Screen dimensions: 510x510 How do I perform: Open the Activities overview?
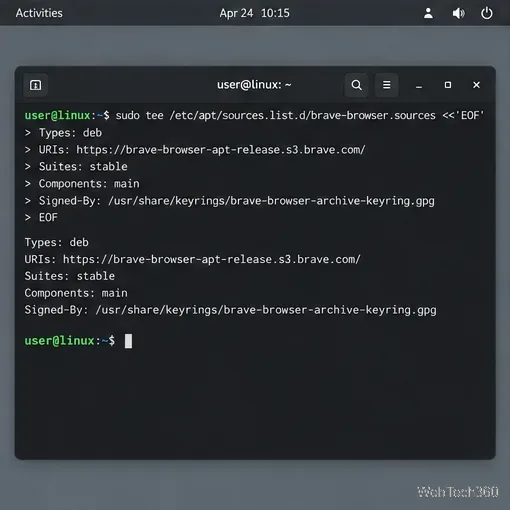[x=39, y=13]
